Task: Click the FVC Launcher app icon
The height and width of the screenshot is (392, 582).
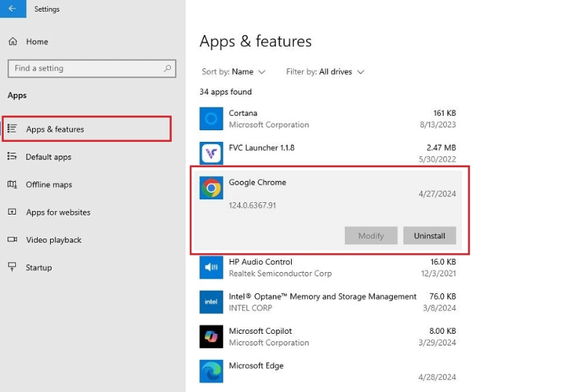Action: coord(211,153)
